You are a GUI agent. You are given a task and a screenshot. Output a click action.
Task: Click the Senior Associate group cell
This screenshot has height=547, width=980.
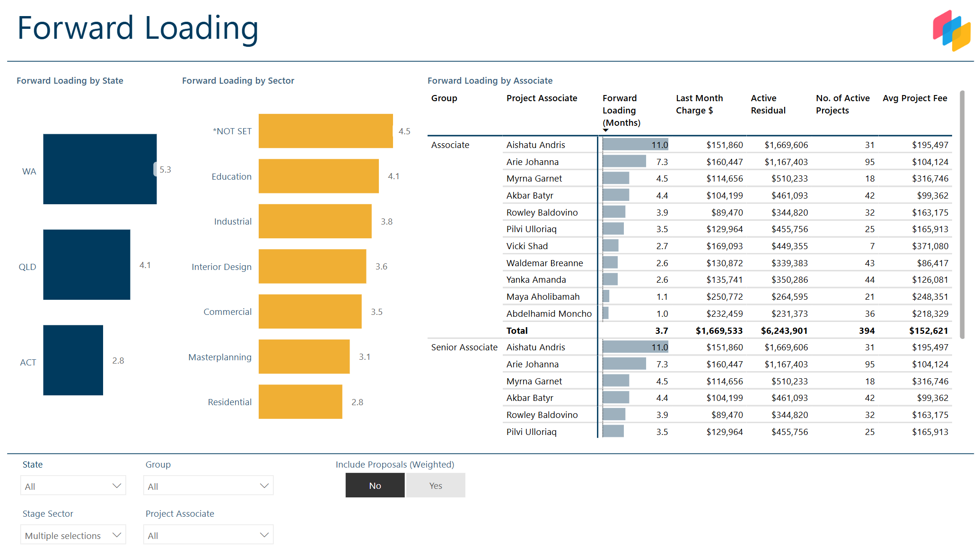point(464,347)
